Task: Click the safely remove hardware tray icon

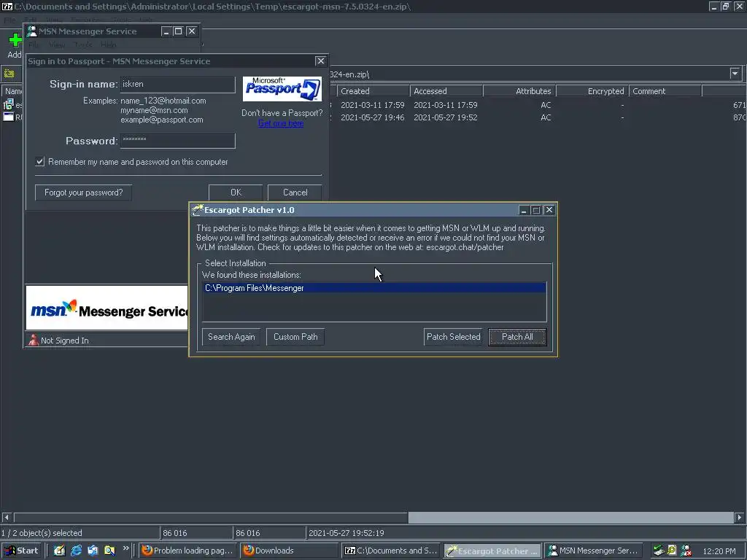Action: click(659, 551)
